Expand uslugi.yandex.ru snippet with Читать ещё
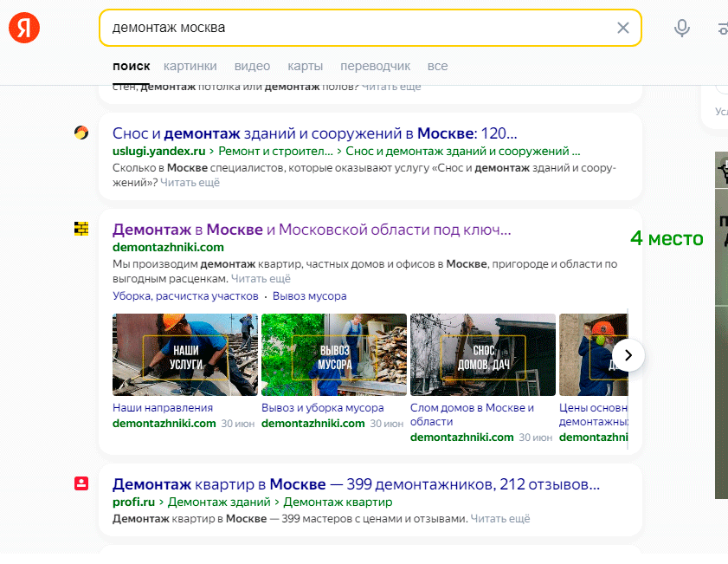This screenshot has height=564, width=728. coord(190,183)
